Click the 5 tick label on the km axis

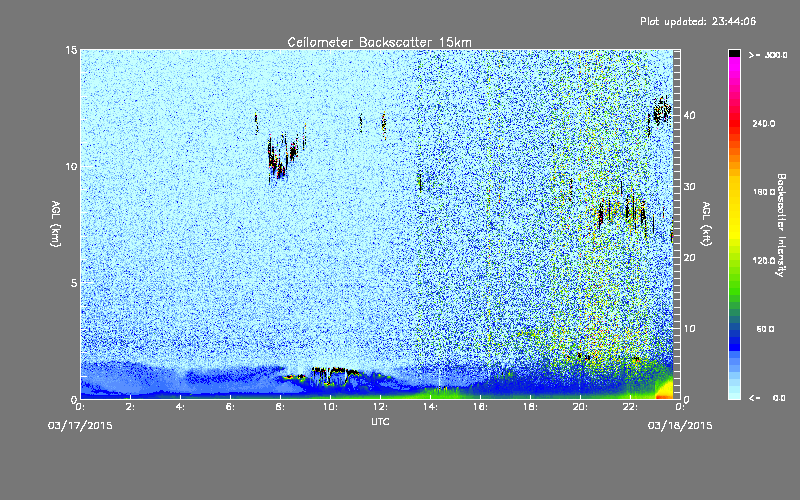click(74, 283)
